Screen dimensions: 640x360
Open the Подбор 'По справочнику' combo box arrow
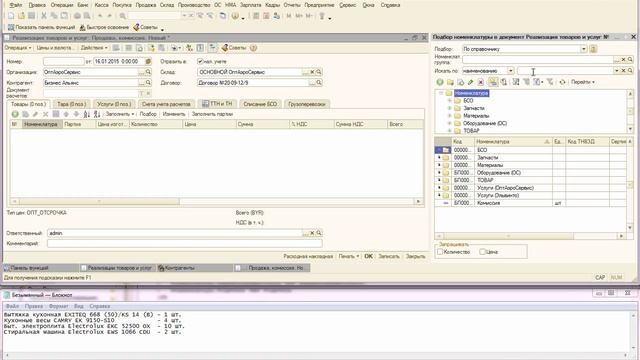click(584, 49)
